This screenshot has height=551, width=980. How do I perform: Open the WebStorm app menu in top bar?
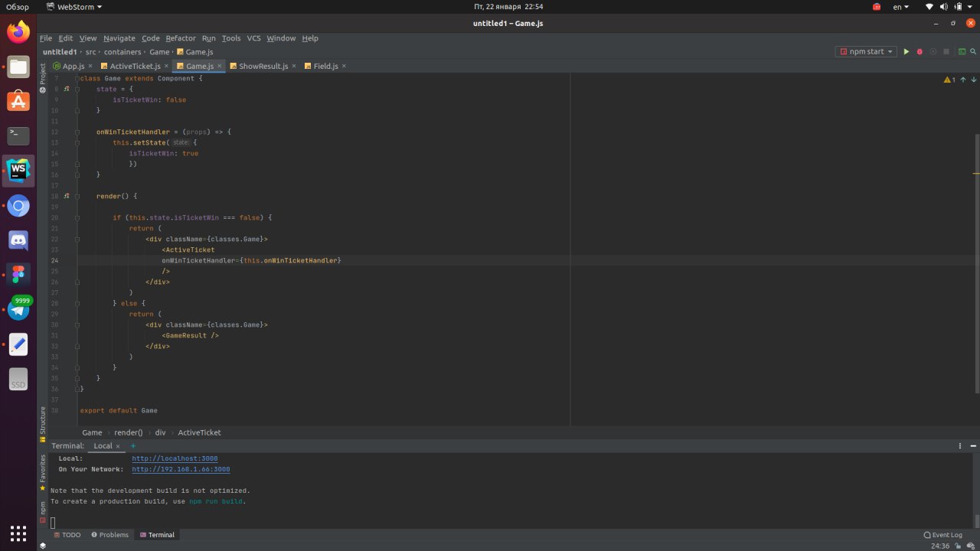pos(73,7)
